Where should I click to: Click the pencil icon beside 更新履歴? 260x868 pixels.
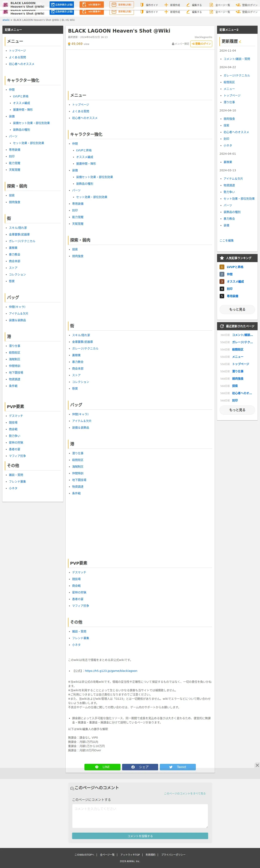point(240,41)
